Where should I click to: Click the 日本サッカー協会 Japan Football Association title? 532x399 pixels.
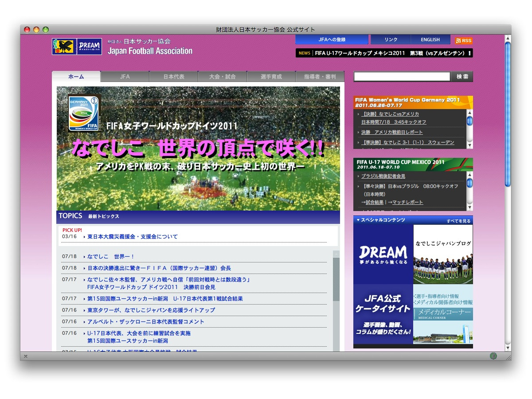pyautogui.click(x=150, y=47)
